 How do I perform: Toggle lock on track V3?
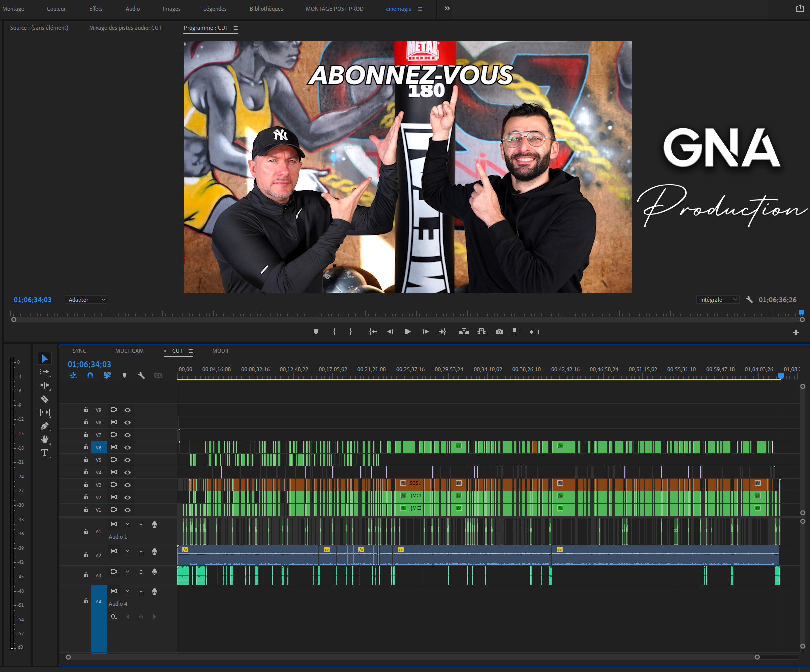pyautogui.click(x=86, y=485)
